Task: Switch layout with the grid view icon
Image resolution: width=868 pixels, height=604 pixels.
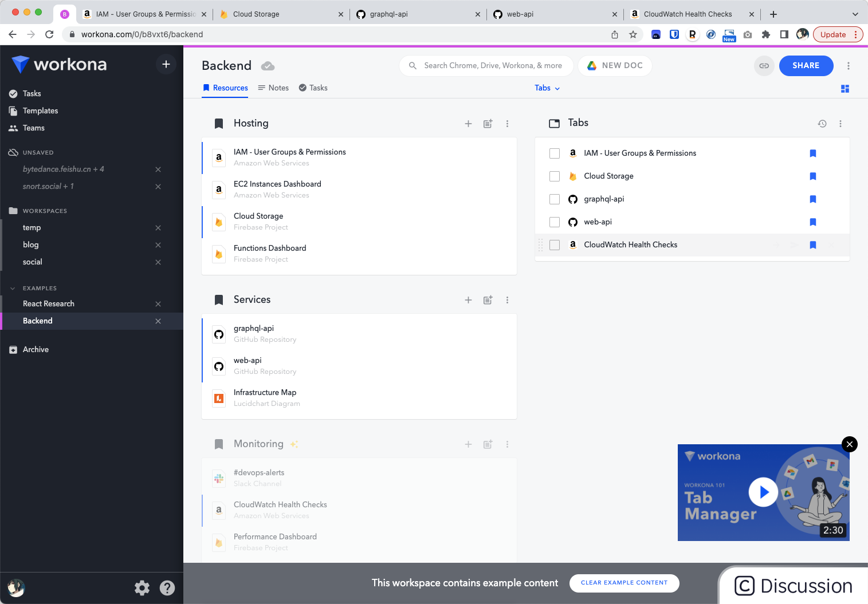Action: click(845, 89)
